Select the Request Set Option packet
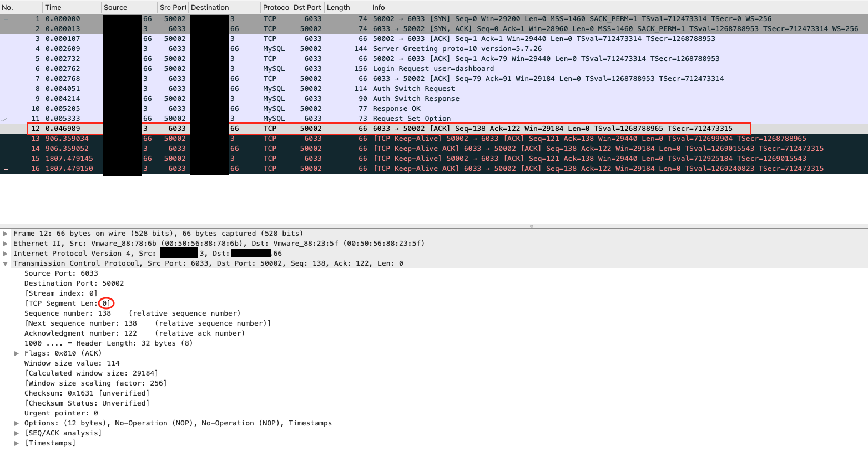The width and height of the screenshot is (868, 451). tap(434, 119)
